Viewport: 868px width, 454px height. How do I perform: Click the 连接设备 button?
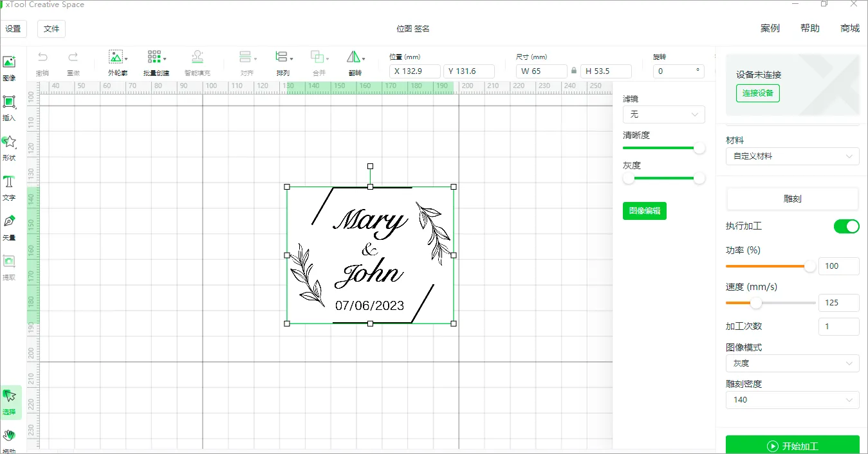click(758, 93)
